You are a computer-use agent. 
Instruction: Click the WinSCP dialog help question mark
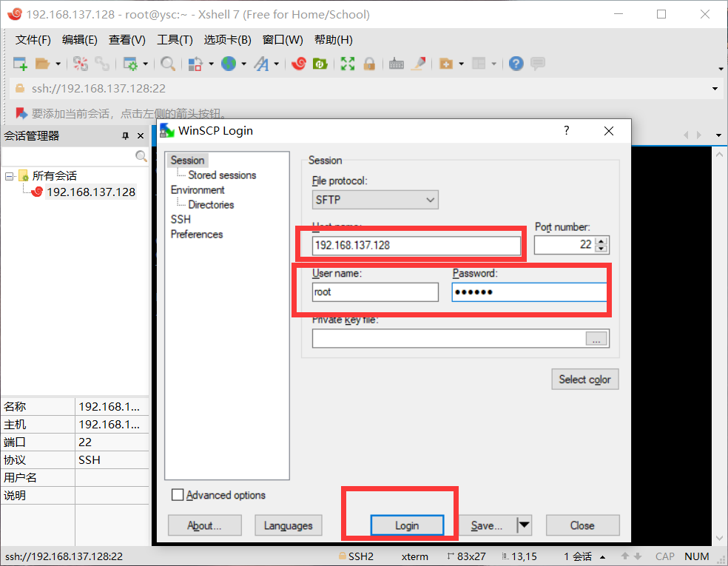click(567, 130)
